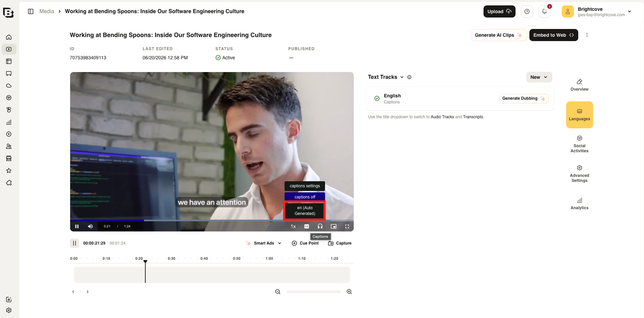Image resolution: width=644 pixels, height=318 pixels.
Task: Open the Advanced Settings tab
Action: (x=580, y=174)
